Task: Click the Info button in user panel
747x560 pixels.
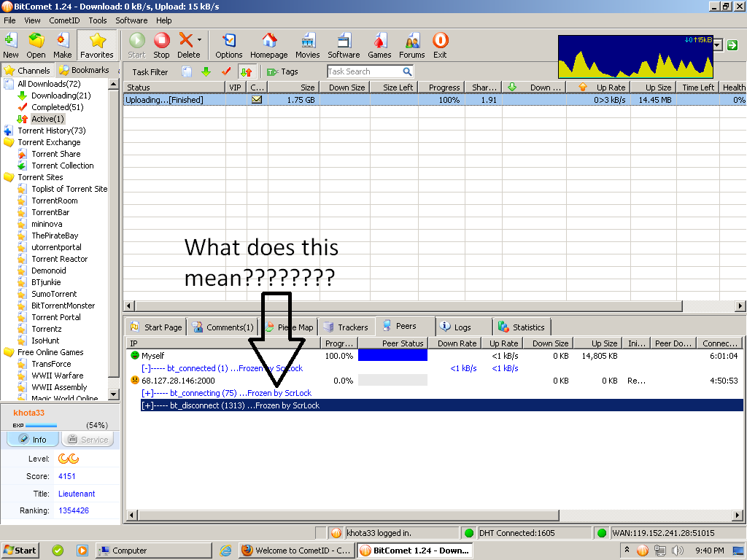Action: pyautogui.click(x=33, y=440)
